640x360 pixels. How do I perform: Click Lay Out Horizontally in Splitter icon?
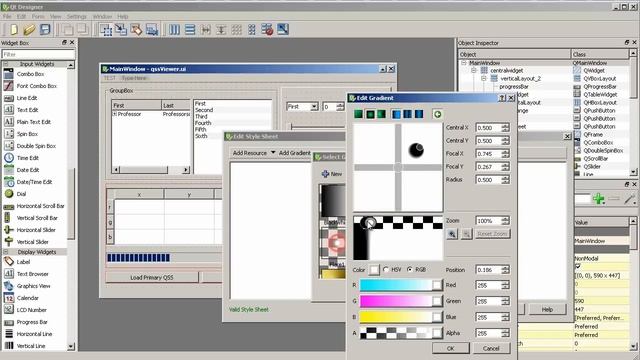click(x=205, y=29)
